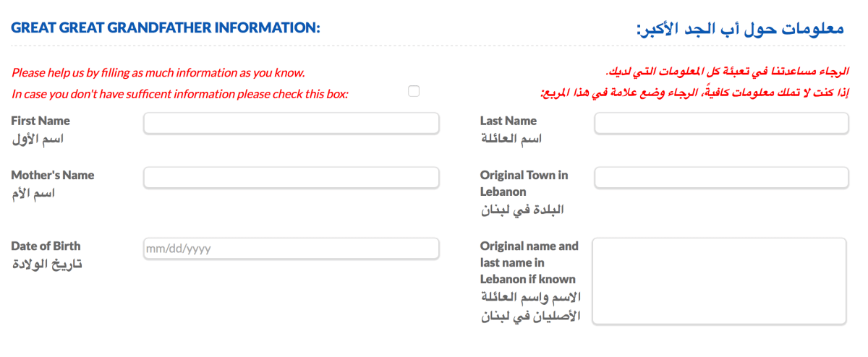Image resolution: width=868 pixels, height=357 pixels.
Task: Click the red 'In case you don't have' text
Action: (180, 94)
